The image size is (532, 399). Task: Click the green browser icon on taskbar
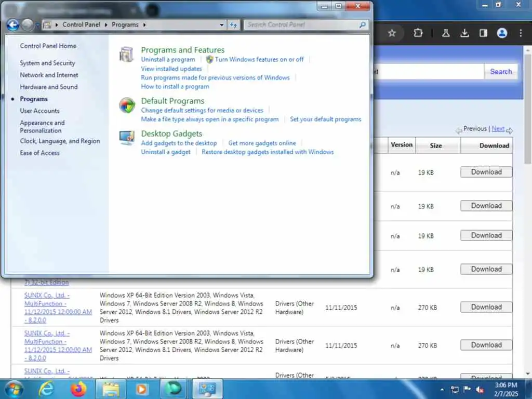(174, 389)
